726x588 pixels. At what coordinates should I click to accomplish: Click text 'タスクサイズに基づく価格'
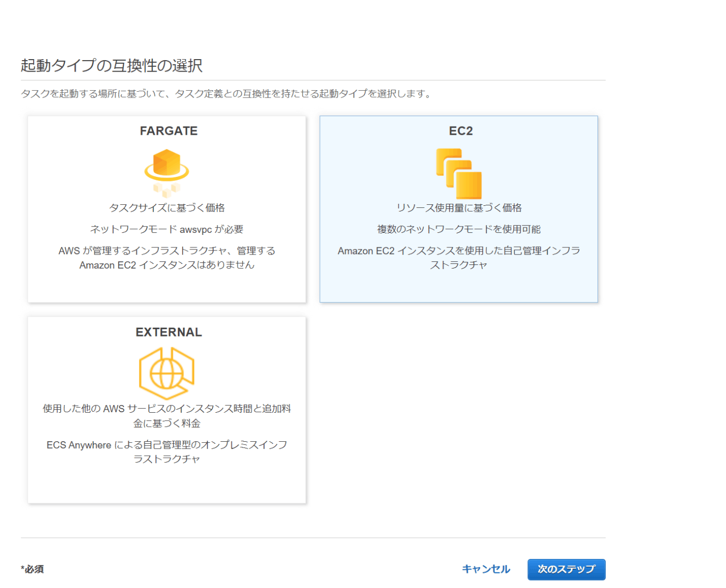167,208
